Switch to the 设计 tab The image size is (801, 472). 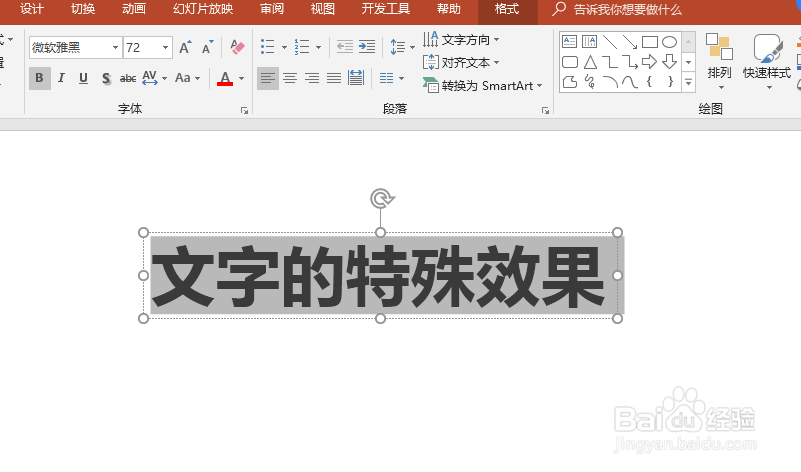(32, 9)
